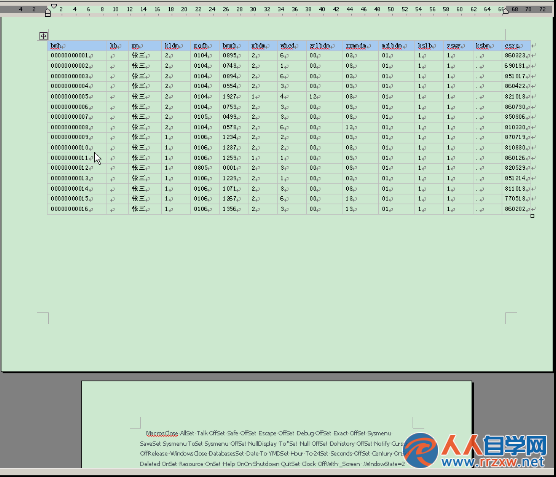This screenshot has height=477, width=556.
Task: Click table cell 0000000001
Action: pos(77,55)
